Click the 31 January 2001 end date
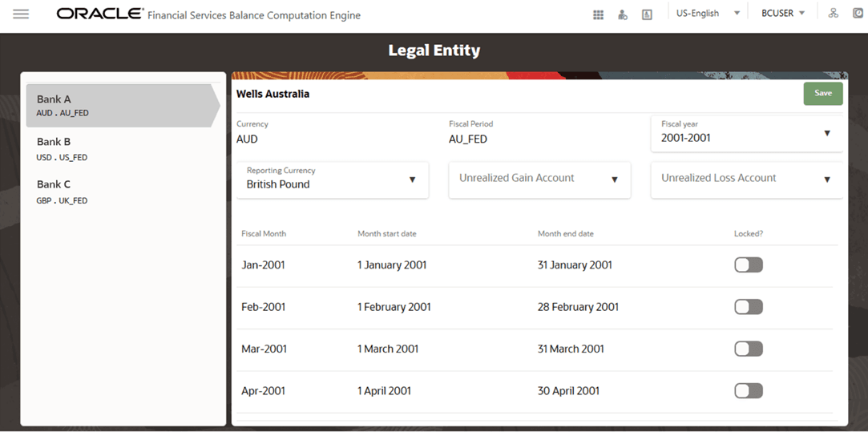 pyautogui.click(x=575, y=265)
